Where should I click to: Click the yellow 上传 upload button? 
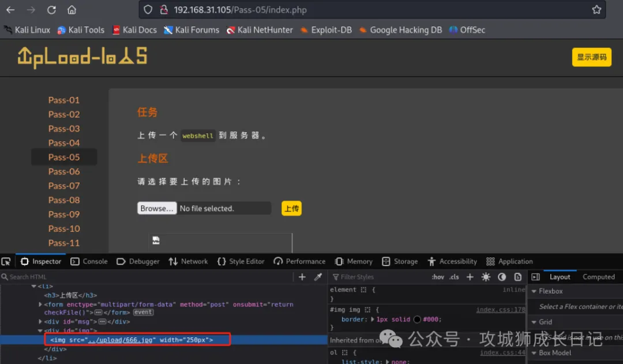pyautogui.click(x=291, y=208)
